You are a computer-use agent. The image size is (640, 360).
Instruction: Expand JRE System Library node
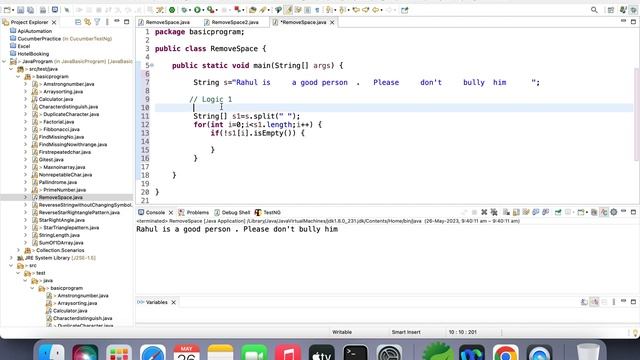[x=11, y=258]
